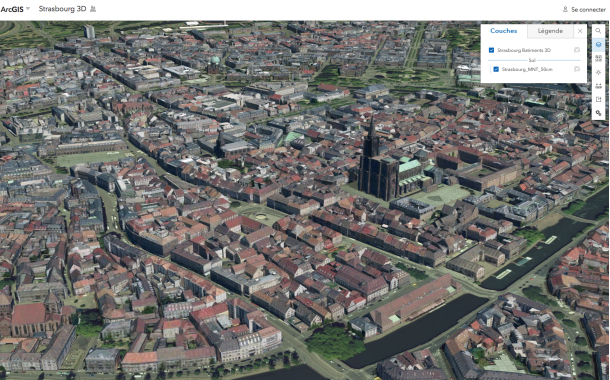Open the daylight sun settings icon
Viewport: 610px width, 380px height.
598,72
